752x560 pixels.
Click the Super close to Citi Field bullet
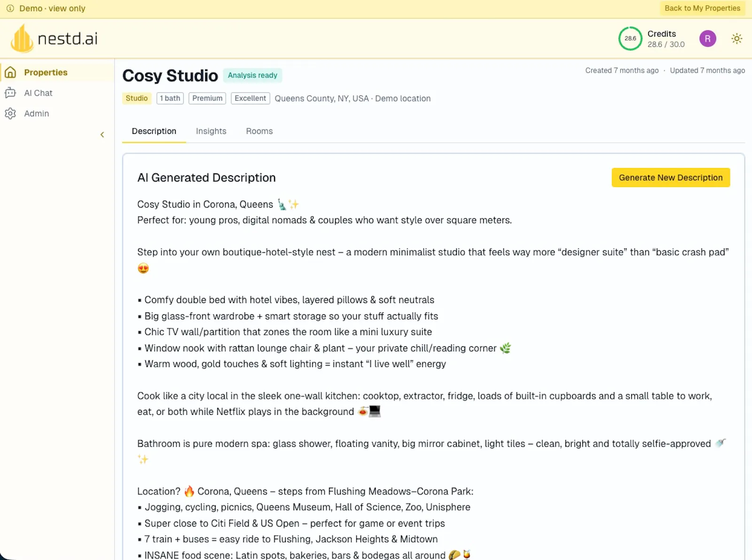pos(291,523)
